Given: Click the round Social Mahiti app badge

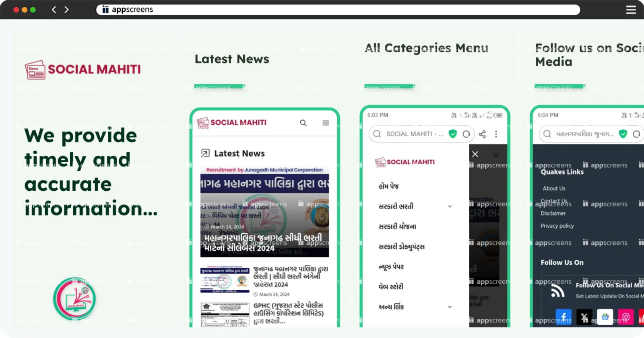Looking at the screenshot, I should (x=74, y=299).
